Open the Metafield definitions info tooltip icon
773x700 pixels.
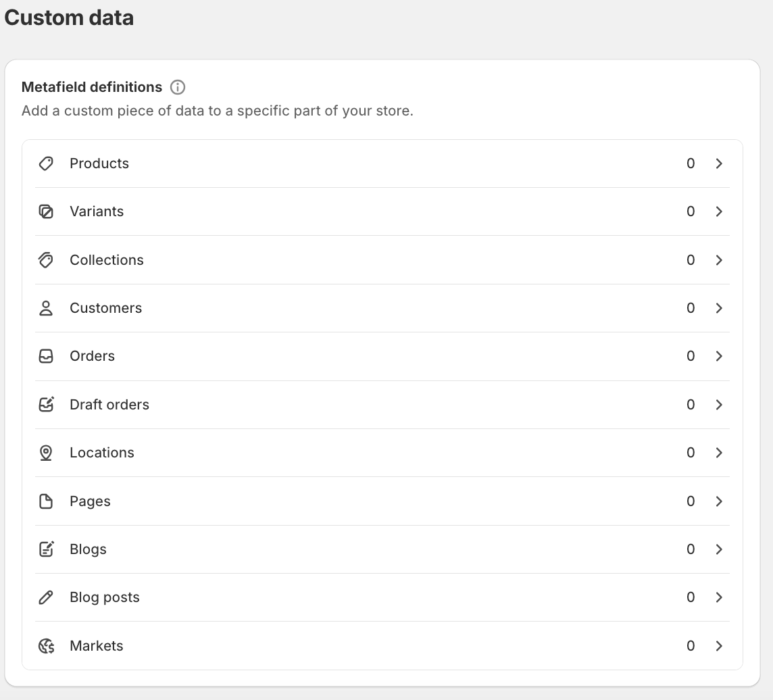178,87
